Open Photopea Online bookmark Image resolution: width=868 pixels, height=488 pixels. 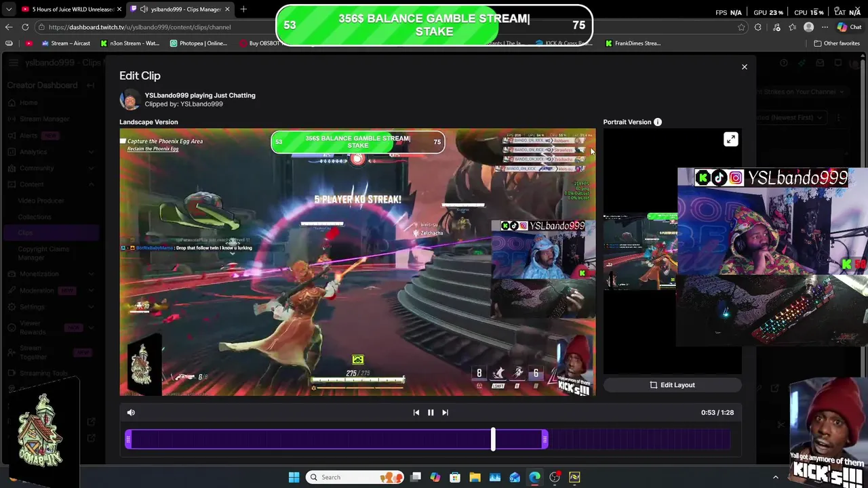[x=199, y=43]
